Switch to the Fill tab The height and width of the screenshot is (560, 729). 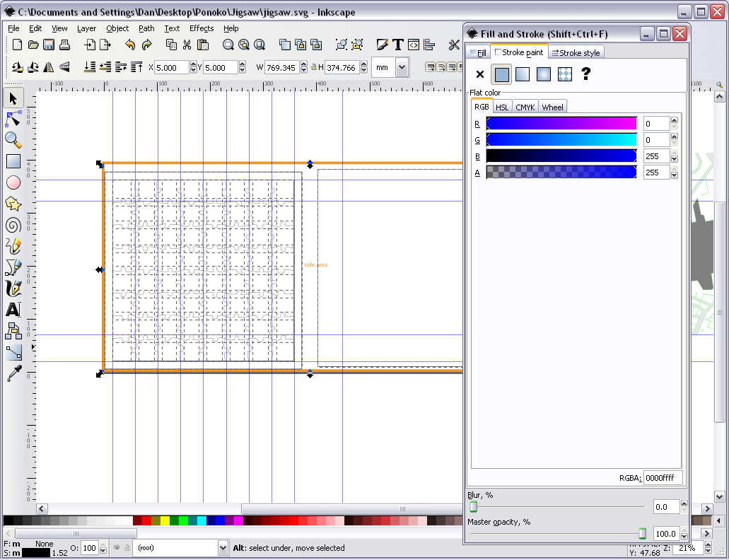(x=478, y=52)
